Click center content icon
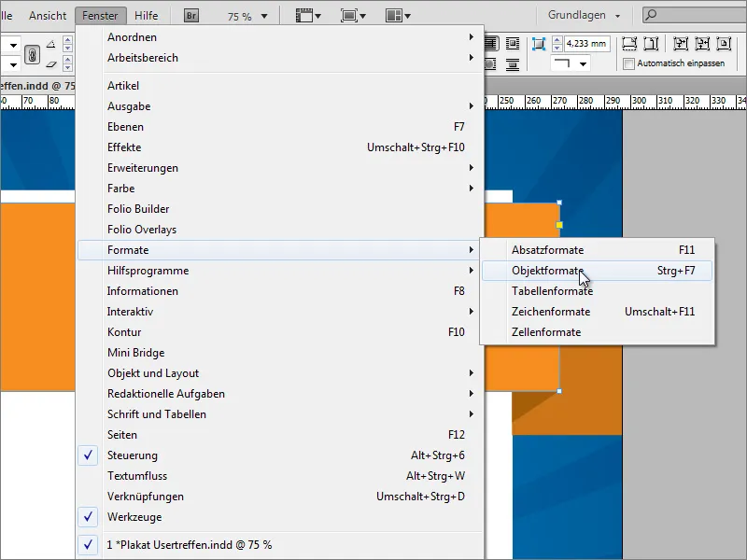The image size is (747, 560). pyautogui.click(x=723, y=44)
